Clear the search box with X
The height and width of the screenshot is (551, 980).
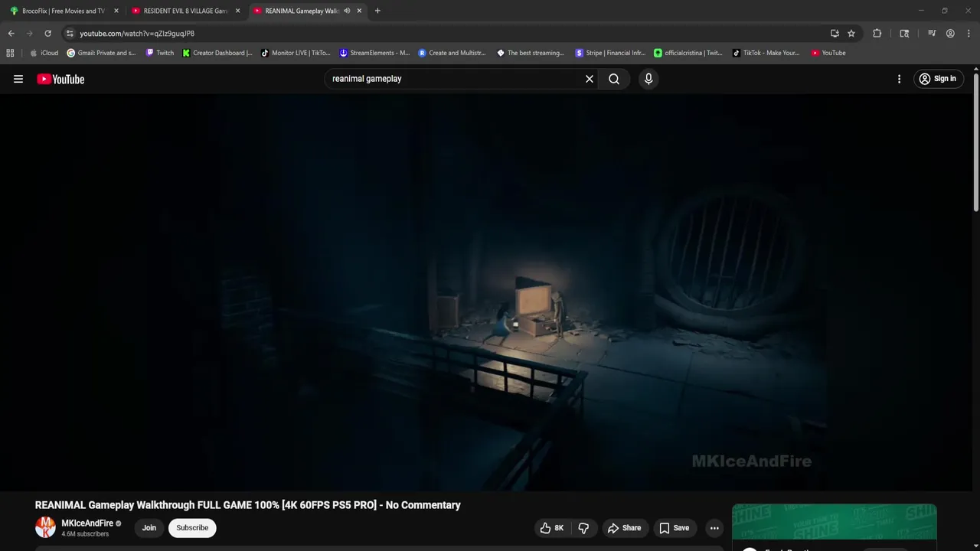(x=590, y=79)
